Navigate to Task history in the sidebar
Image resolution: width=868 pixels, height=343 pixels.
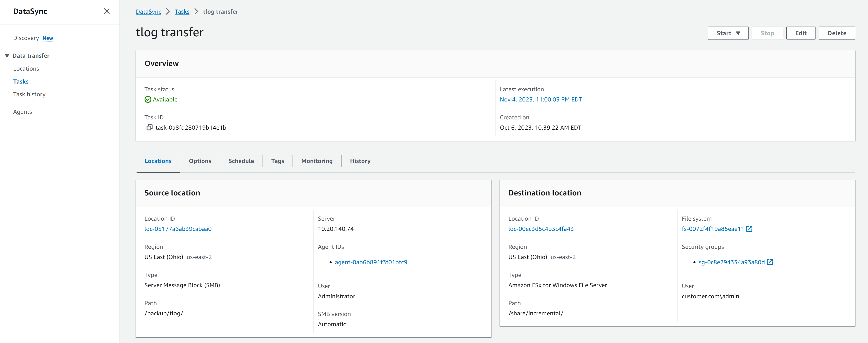tap(29, 94)
